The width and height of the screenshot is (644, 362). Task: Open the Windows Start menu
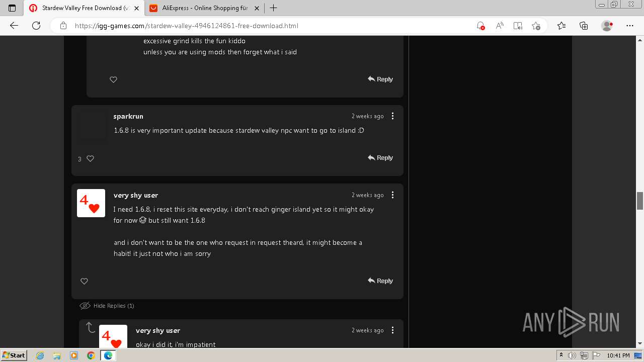click(x=14, y=355)
